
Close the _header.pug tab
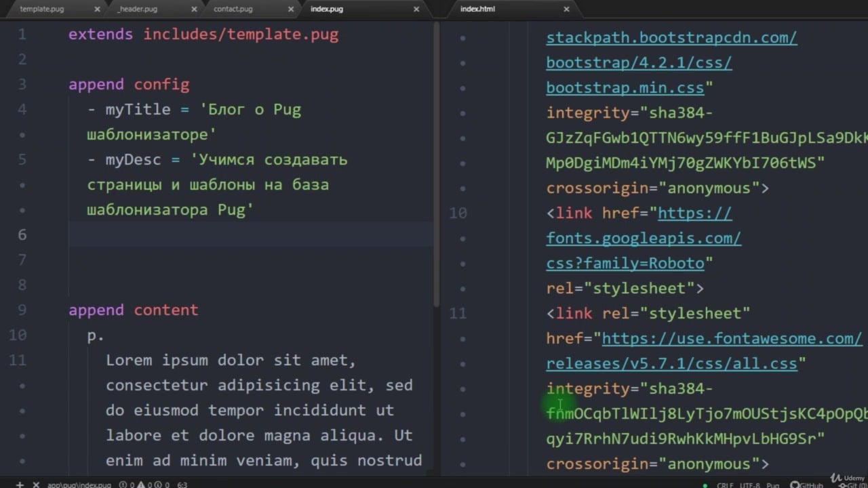point(195,9)
